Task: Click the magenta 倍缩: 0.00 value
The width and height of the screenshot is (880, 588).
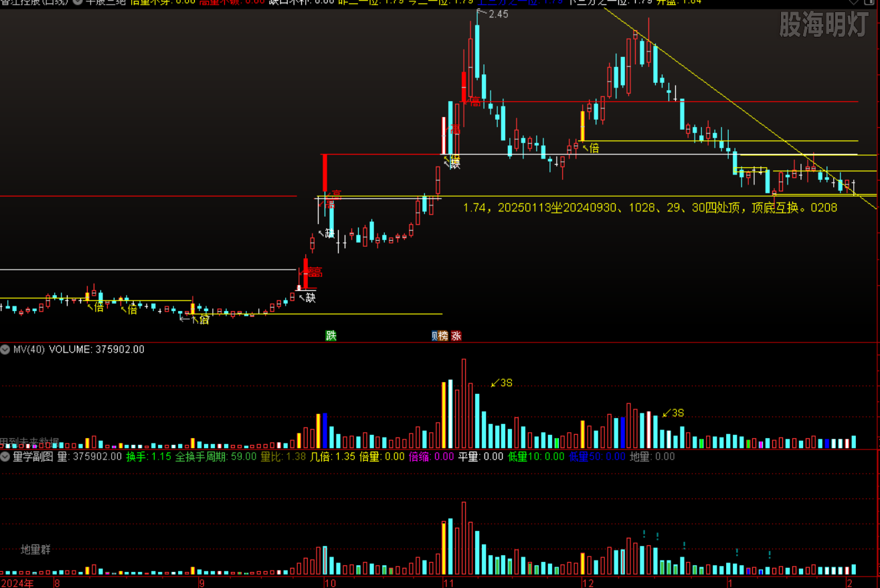Action: pyautogui.click(x=431, y=456)
